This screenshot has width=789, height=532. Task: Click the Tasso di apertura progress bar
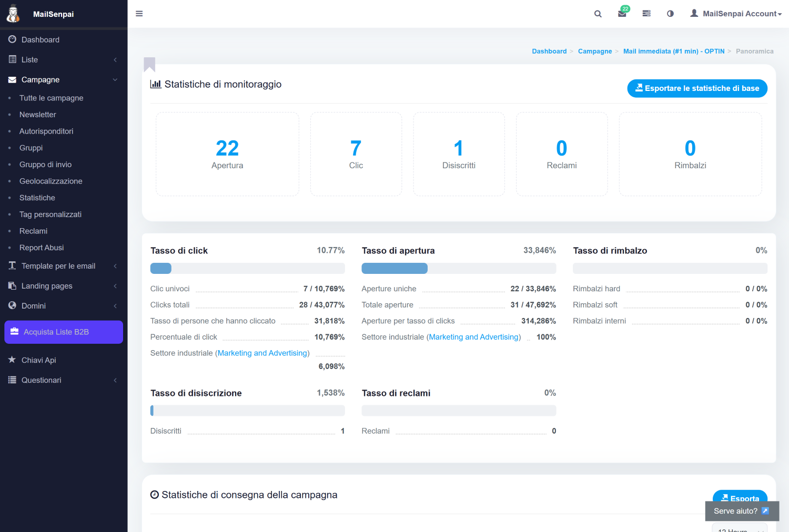(x=458, y=268)
